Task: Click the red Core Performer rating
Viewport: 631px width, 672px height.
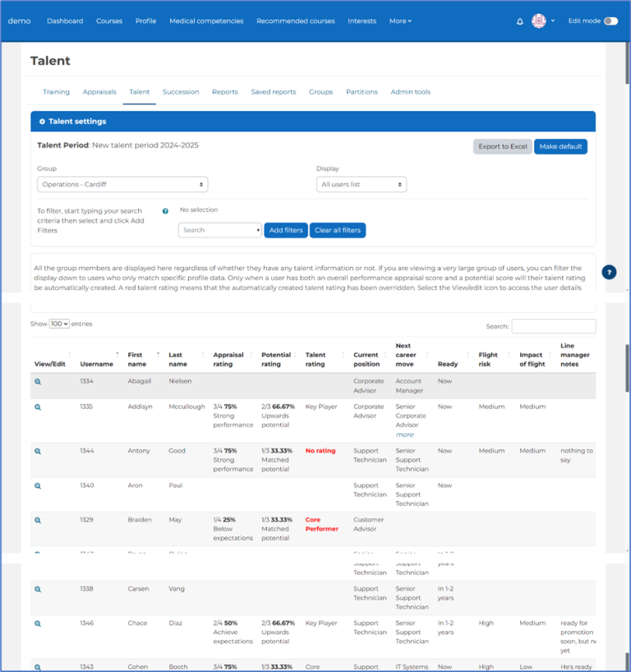Action: (322, 524)
